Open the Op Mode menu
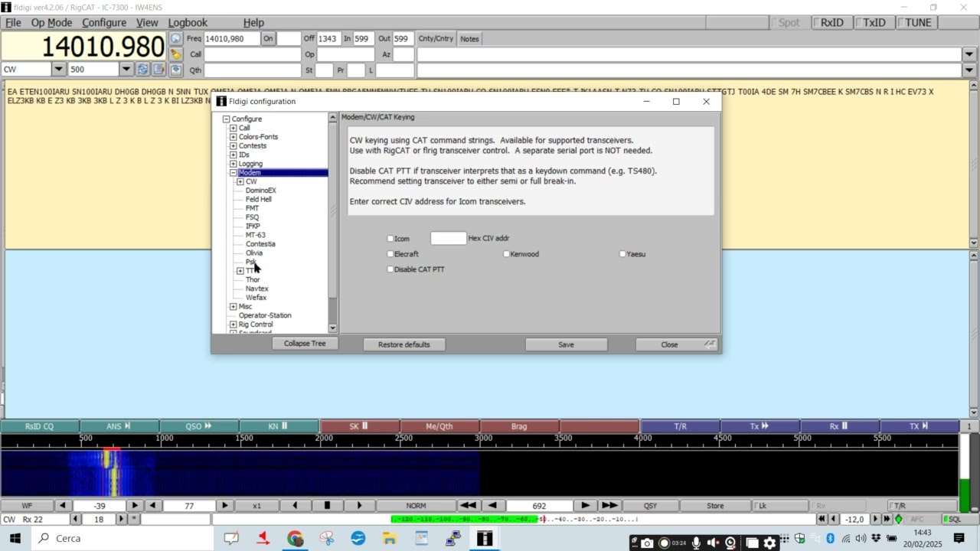 point(51,23)
